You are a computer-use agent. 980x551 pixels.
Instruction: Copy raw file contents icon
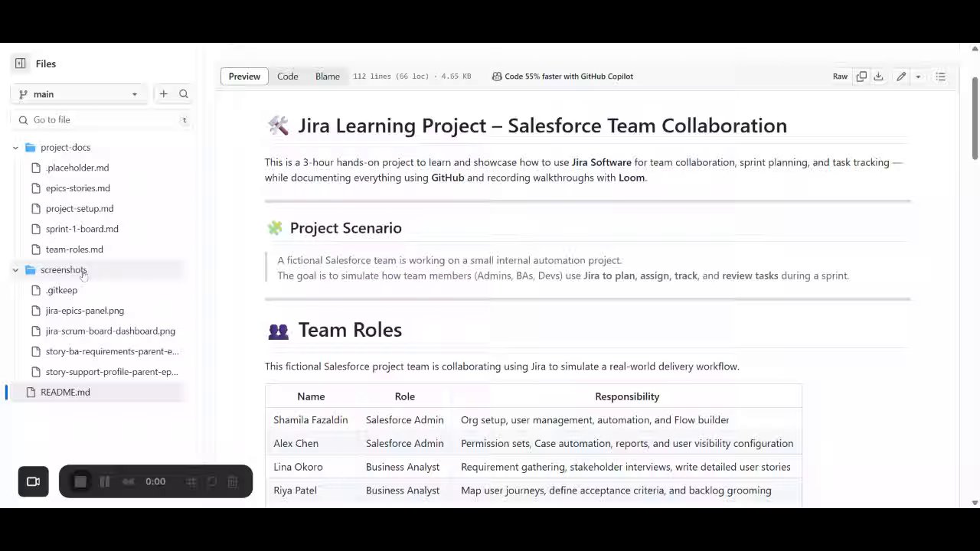pos(861,77)
